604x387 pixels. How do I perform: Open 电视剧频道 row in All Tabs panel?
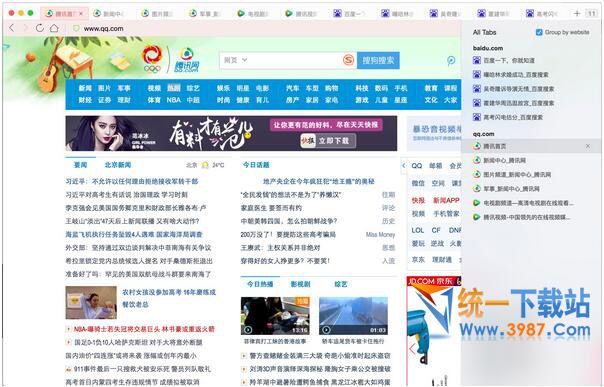pyautogui.click(x=532, y=203)
